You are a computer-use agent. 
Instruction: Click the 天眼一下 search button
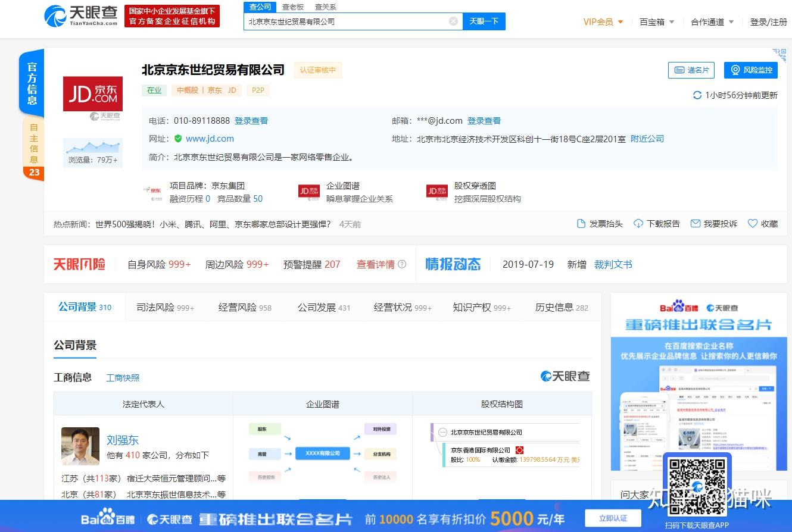[x=484, y=21]
